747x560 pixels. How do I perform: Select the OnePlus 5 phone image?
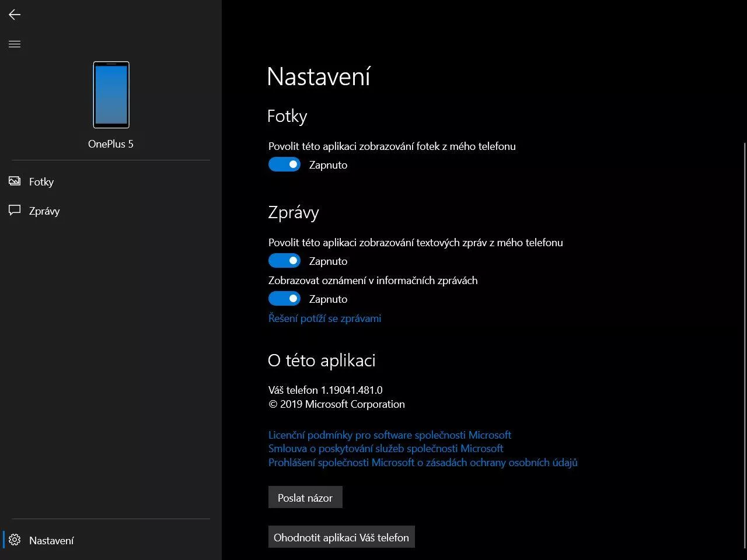[111, 94]
